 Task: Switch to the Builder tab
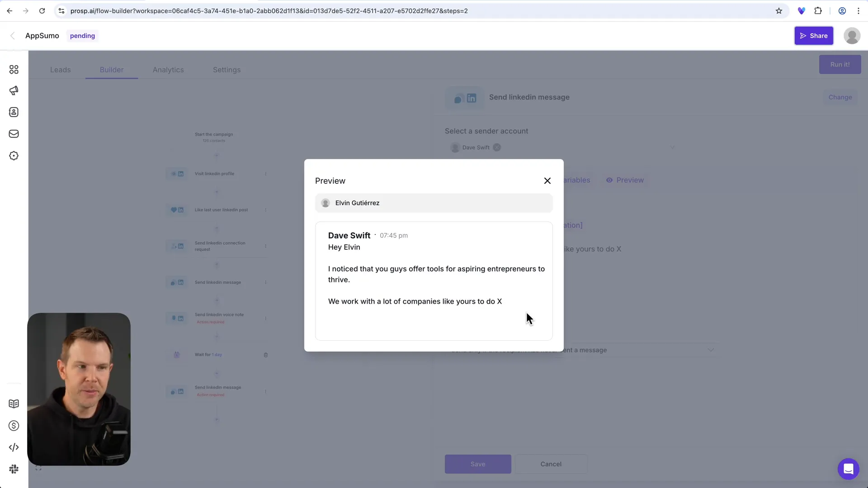tap(112, 70)
